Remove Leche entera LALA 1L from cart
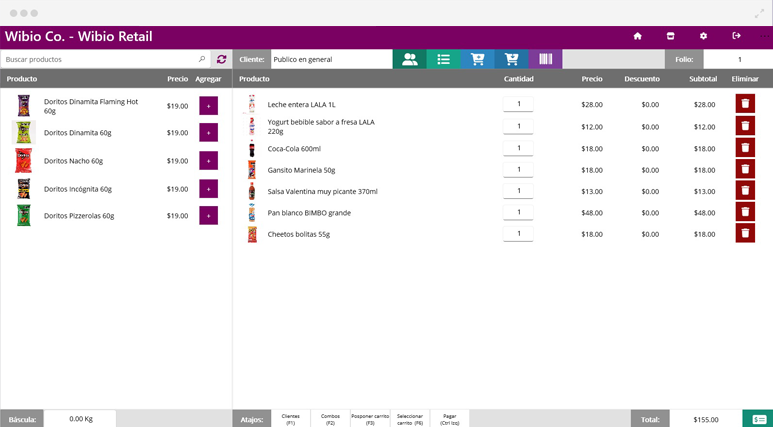Image resolution: width=773 pixels, height=430 pixels. [x=745, y=104]
